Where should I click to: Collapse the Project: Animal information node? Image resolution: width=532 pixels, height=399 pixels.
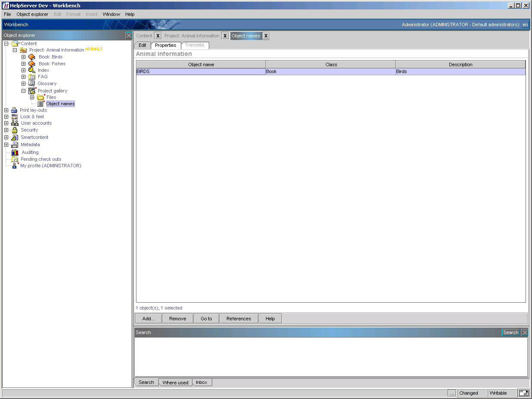point(15,50)
